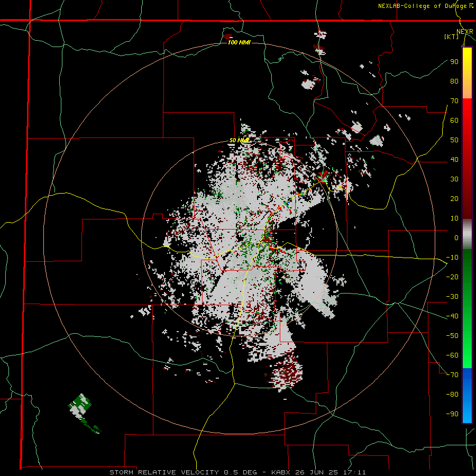476x476 pixels.
Task: Click the -30 value on velocity scale
Action: point(452,297)
